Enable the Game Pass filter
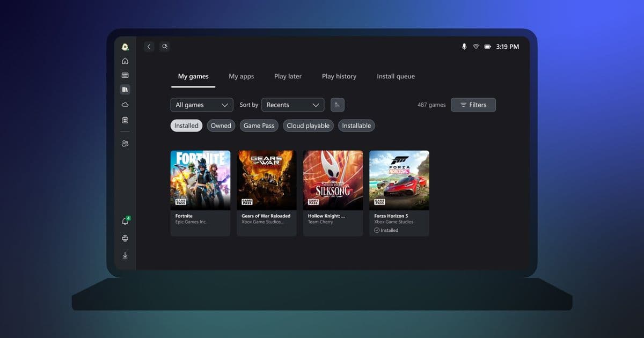Screen dimensions: 644x338 coord(259,126)
